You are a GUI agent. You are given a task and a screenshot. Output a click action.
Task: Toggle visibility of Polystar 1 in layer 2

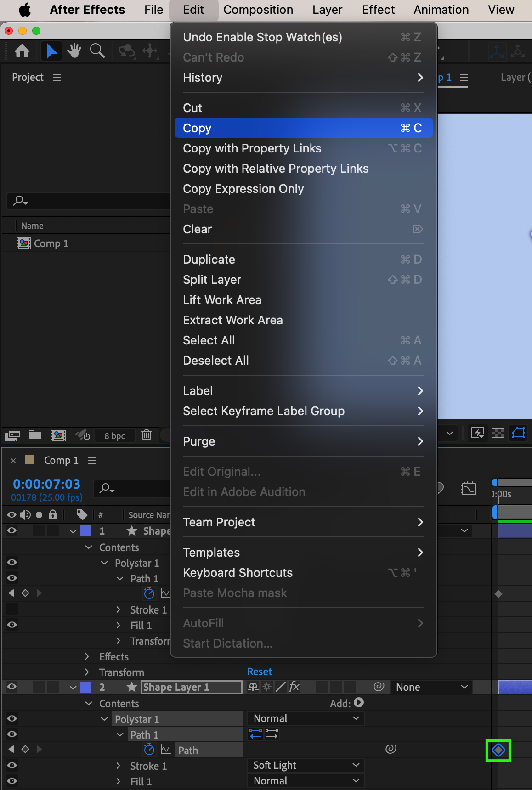[12, 718]
